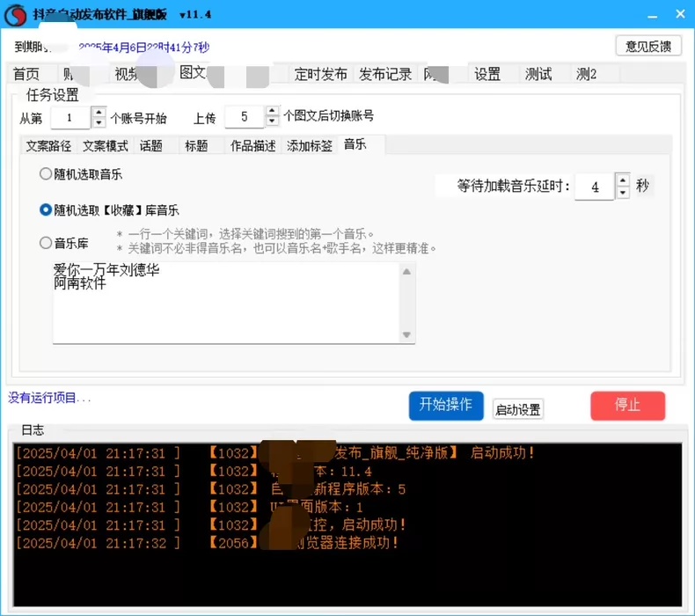Click keyword list scrollbar down arrow
This screenshot has height=616, width=695.
pyautogui.click(x=406, y=334)
